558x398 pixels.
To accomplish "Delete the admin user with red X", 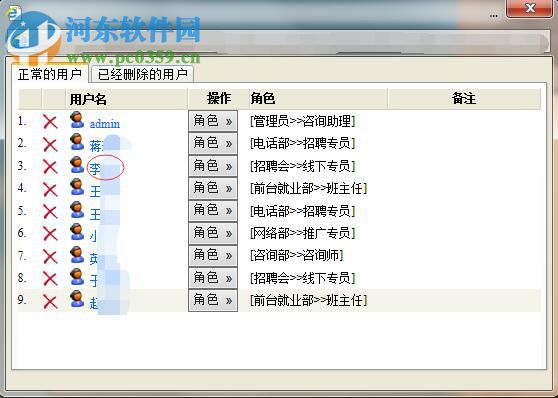I will point(50,122).
